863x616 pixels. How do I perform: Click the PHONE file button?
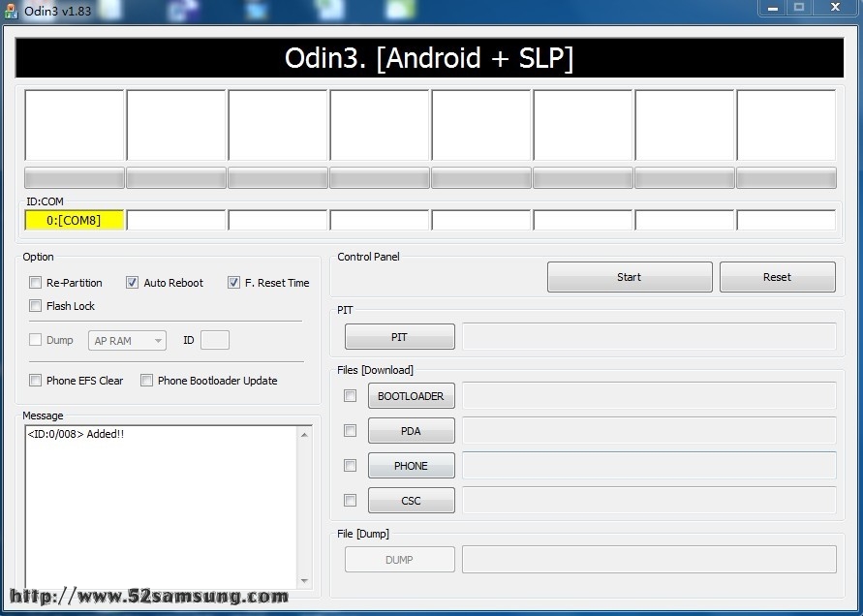tap(411, 466)
